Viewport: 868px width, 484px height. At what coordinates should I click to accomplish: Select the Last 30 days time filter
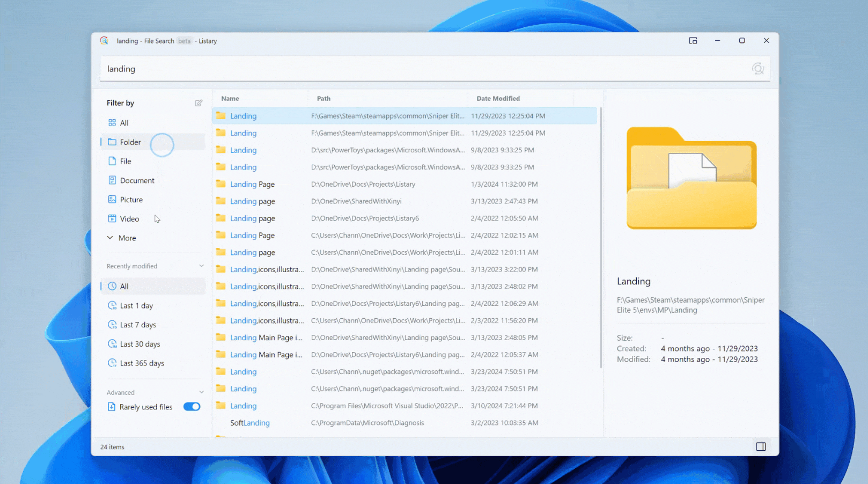(139, 344)
